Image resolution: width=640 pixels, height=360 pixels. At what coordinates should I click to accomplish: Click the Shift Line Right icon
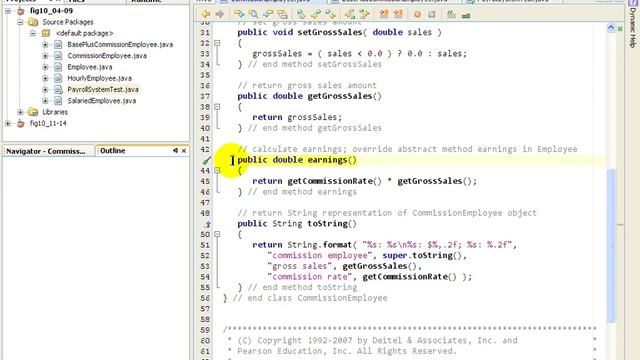pyautogui.click(x=364, y=15)
